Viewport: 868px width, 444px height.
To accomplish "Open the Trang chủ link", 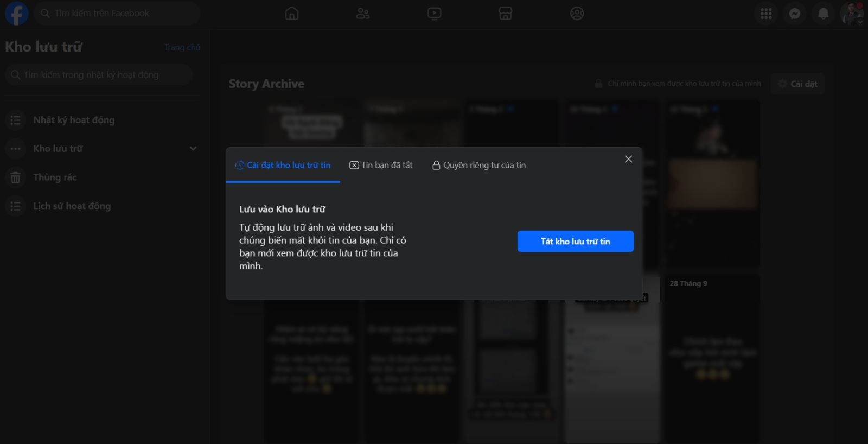I will coord(182,47).
